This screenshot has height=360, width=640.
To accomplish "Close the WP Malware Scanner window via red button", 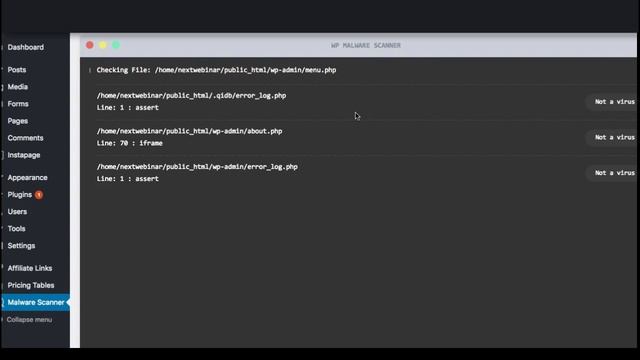I will (90, 45).
